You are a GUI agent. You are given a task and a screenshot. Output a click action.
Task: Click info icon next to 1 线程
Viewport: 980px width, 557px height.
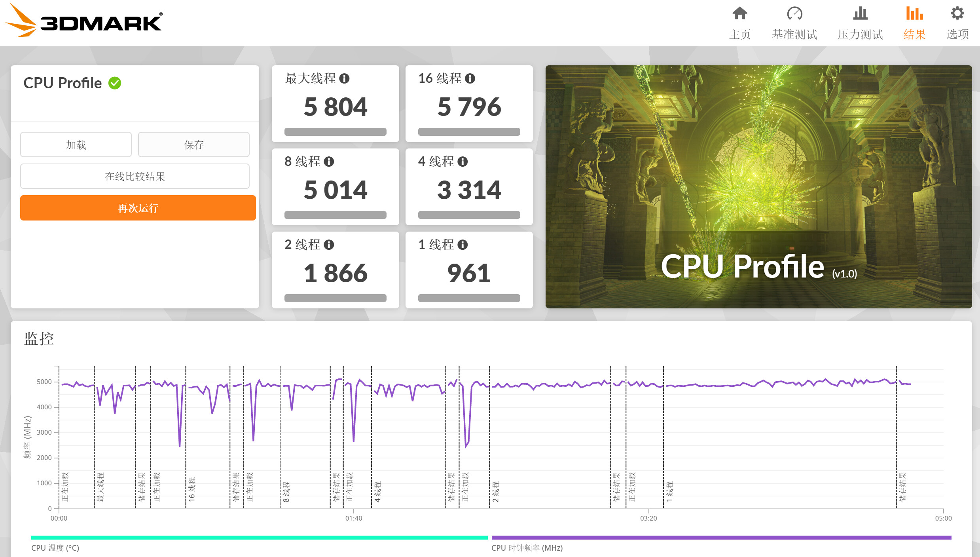tap(463, 245)
